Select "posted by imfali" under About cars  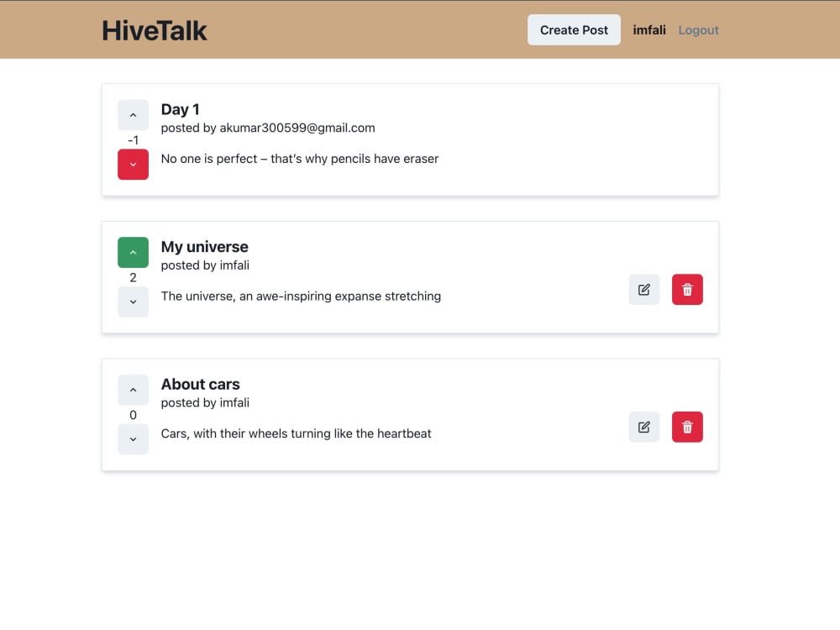(x=205, y=403)
